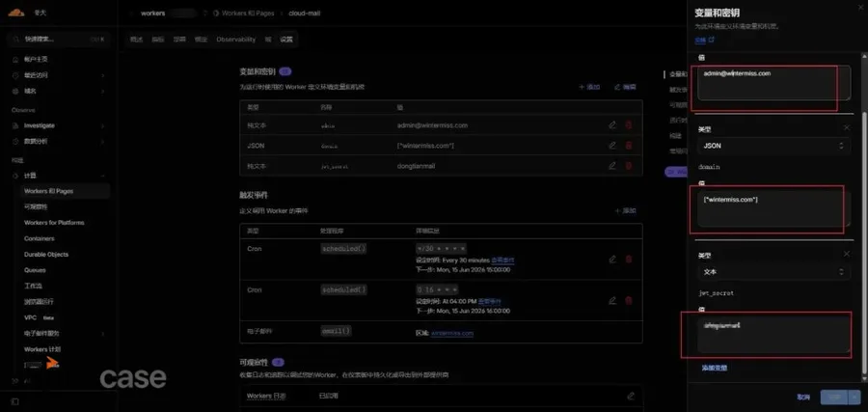Screen dimensions: 868x412
Task: Switch to the Observability tab
Action: click(x=236, y=40)
